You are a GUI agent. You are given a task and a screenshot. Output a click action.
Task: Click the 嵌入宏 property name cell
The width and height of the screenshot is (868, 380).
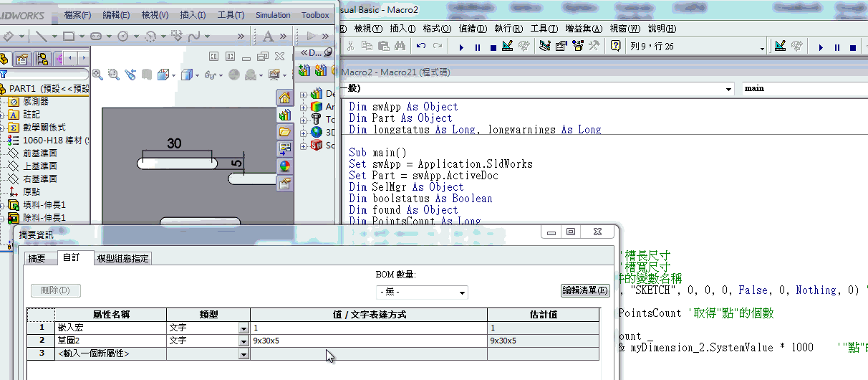tap(110, 328)
